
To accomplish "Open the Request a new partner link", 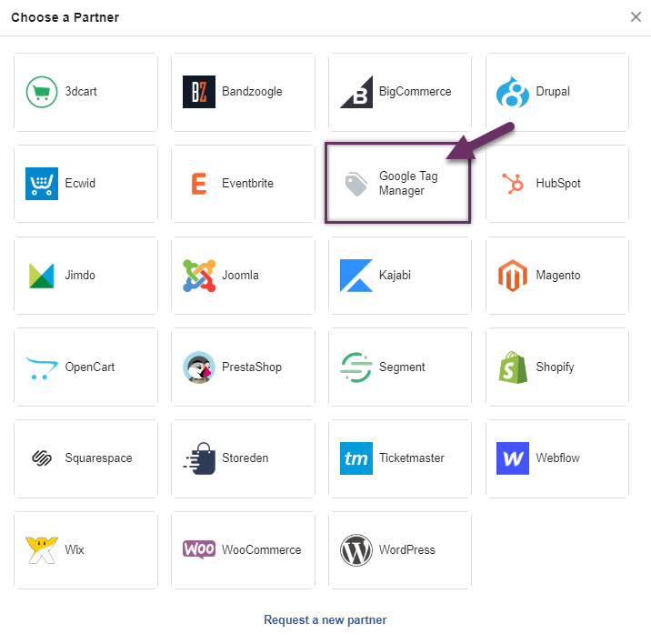I will [x=325, y=620].
